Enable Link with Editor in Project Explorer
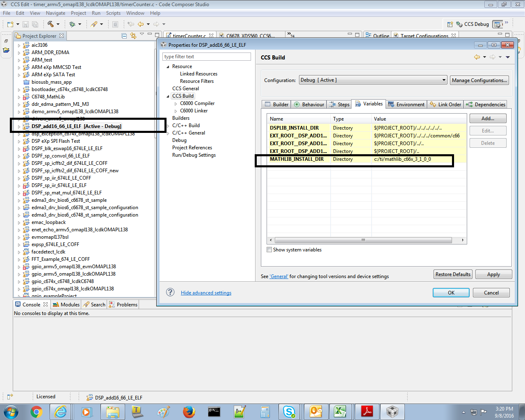This screenshot has height=420, width=525. click(x=133, y=36)
